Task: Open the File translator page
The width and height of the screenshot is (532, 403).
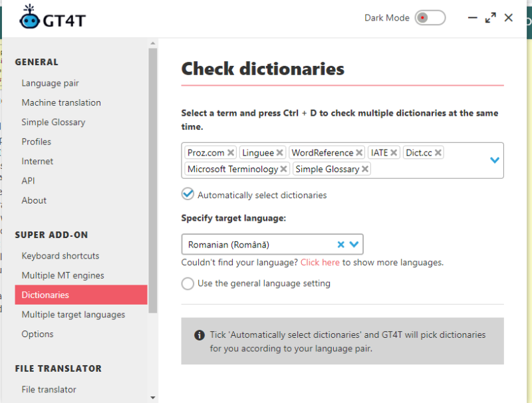Action: point(49,390)
